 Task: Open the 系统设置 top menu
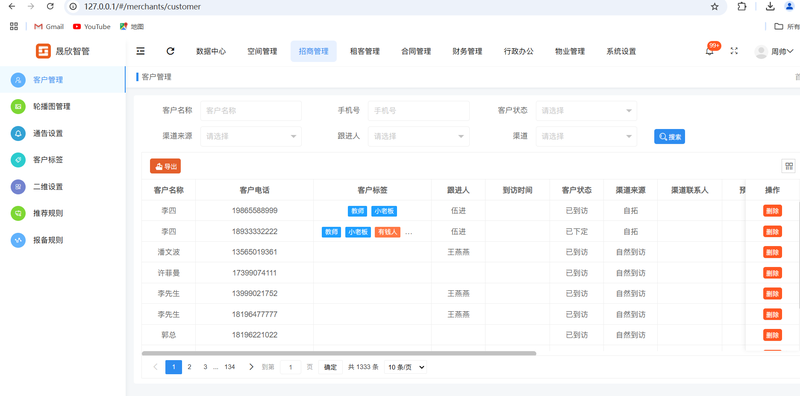pyautogui.click(x=621, y=51)
